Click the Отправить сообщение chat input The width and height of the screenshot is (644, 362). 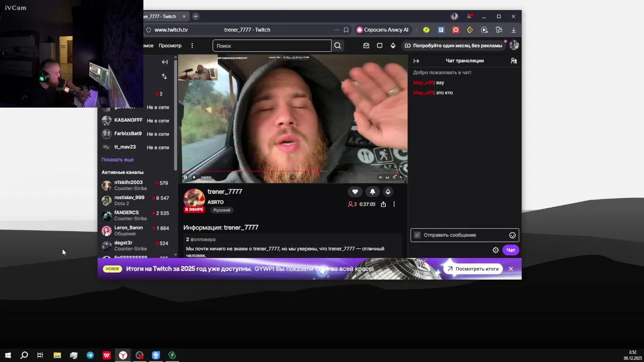point(464,235)
